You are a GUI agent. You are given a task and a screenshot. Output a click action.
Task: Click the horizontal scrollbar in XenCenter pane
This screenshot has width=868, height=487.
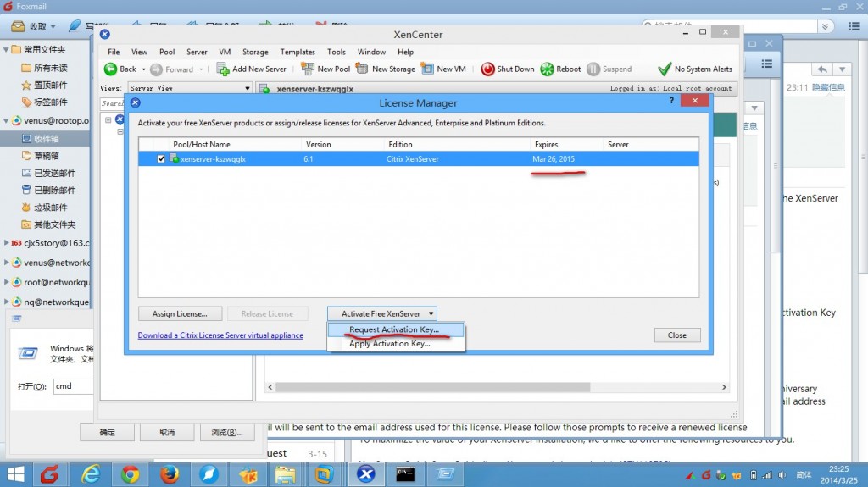tap(433, 387)
